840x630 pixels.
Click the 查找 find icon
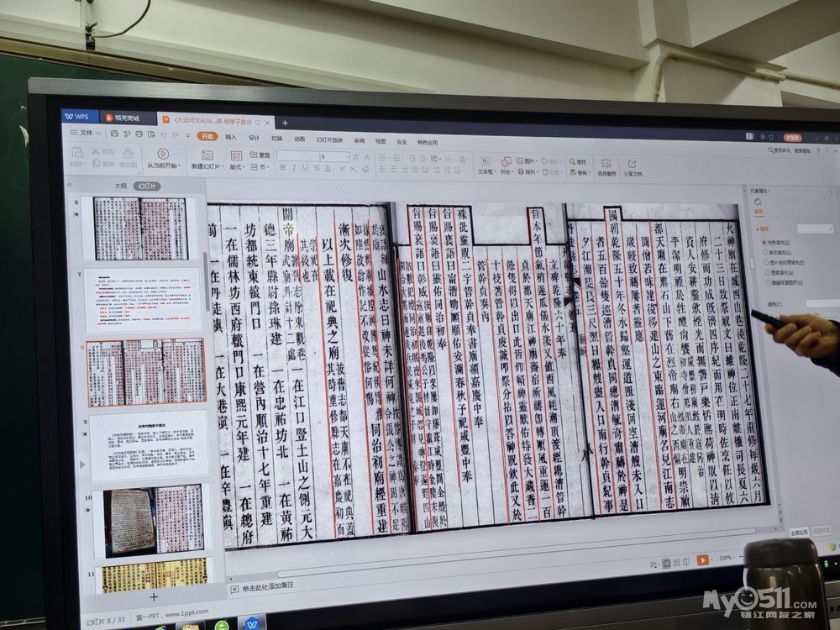pos(579,161)
